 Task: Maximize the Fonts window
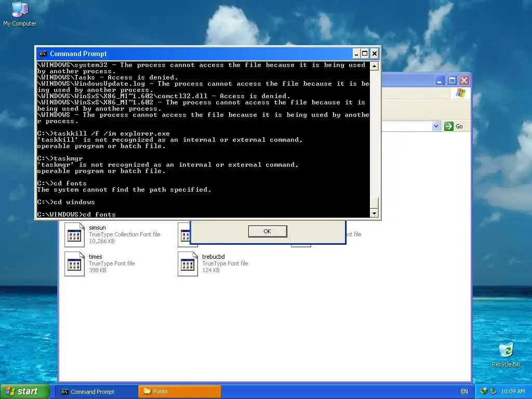point(453,81)
